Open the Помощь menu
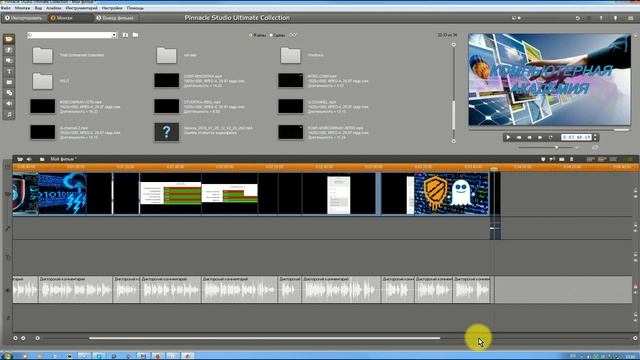640x360 pixels. [x=135, y=8]
